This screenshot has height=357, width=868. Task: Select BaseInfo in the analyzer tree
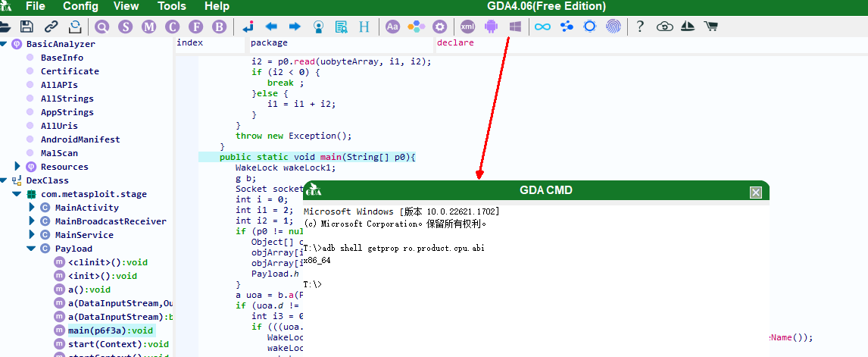(62, 58)
